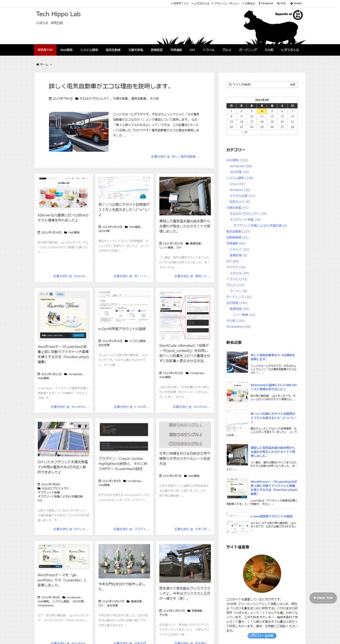Open the グルメ menu item
Image resolution: width=340 pixels, height=644 pixels.
[227, 50]
